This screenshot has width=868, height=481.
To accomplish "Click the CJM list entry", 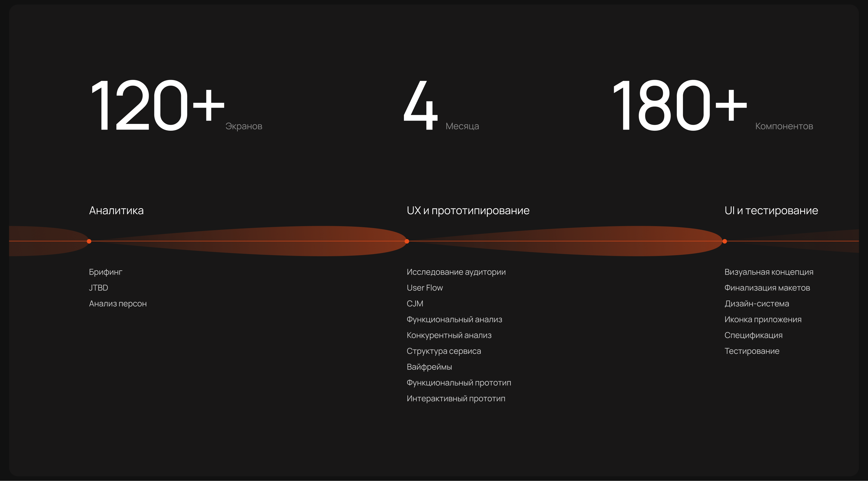I will tap(415, 303).
